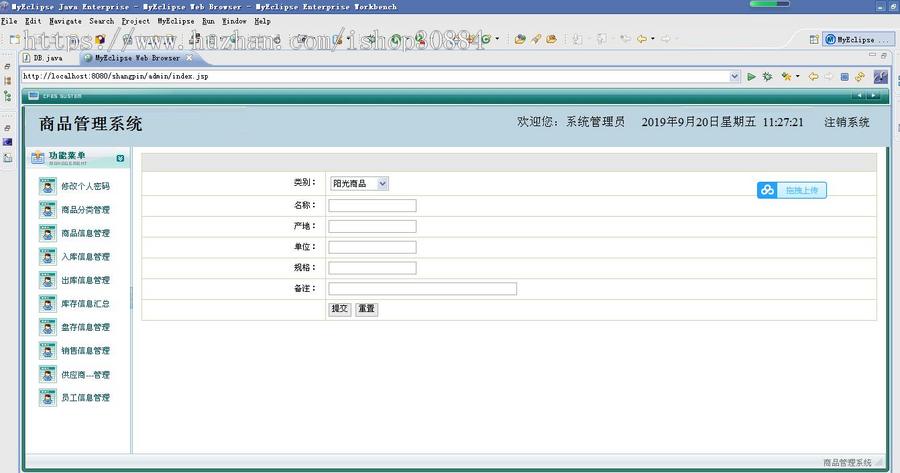
Task: Click the main toolbar forward navigation arrow
Action: [665, 39]
